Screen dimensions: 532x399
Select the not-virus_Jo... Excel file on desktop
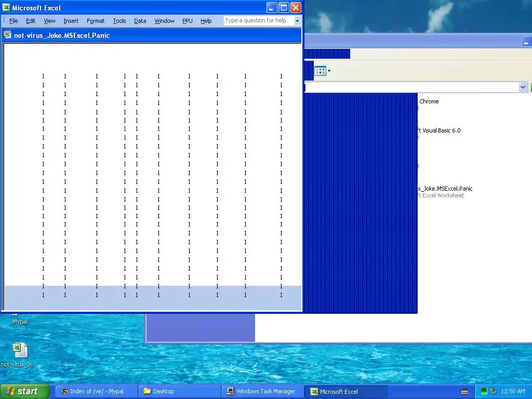pos(20,355)
